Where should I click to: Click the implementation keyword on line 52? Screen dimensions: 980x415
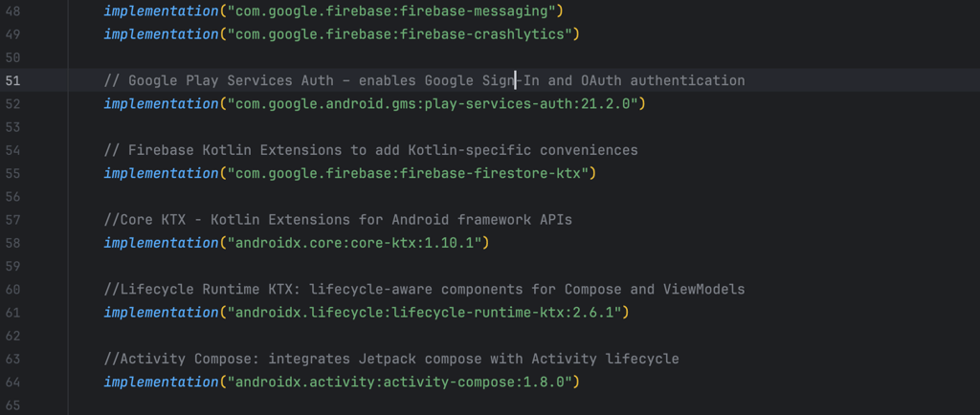[x=161, y=103]
